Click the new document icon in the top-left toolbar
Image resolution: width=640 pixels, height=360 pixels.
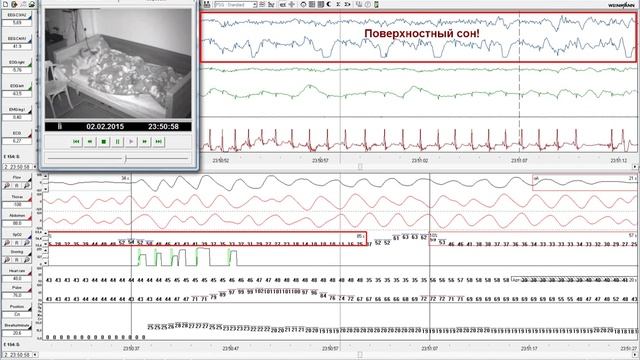tap(5, 4)
